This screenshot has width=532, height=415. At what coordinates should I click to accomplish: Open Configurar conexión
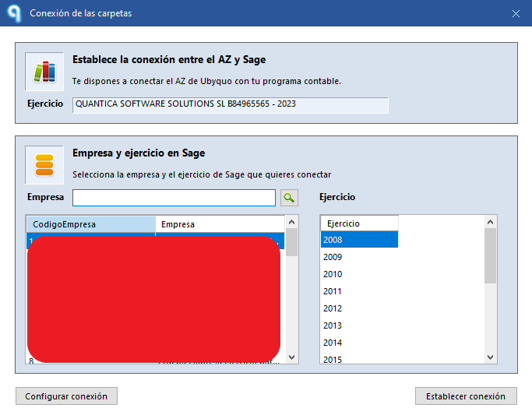[x=66, y=396]
